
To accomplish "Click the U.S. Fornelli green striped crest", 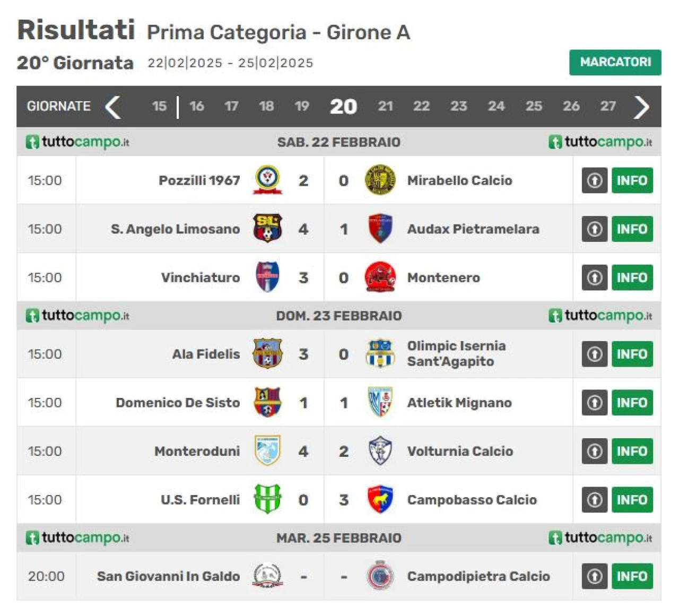I will (x=267, y=499).
